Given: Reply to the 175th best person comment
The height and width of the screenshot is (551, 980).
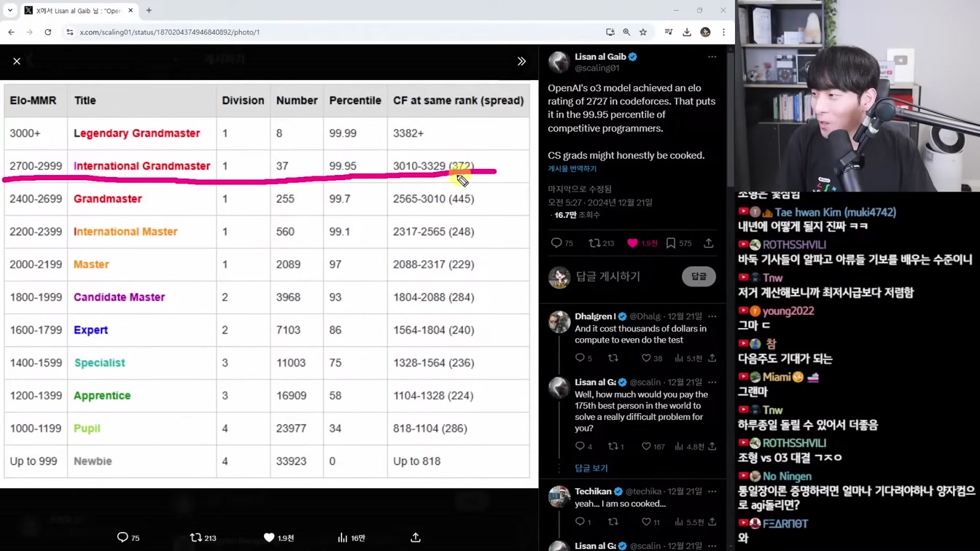Looking at the screenshot, I should [x=583, y=446].
